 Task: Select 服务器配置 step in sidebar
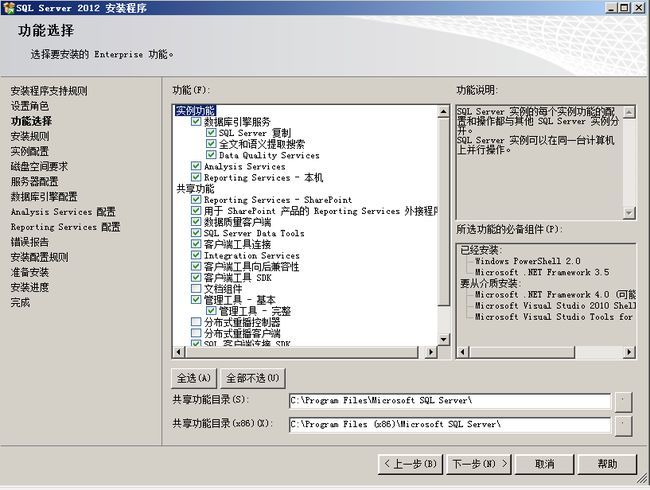(34, 182)
